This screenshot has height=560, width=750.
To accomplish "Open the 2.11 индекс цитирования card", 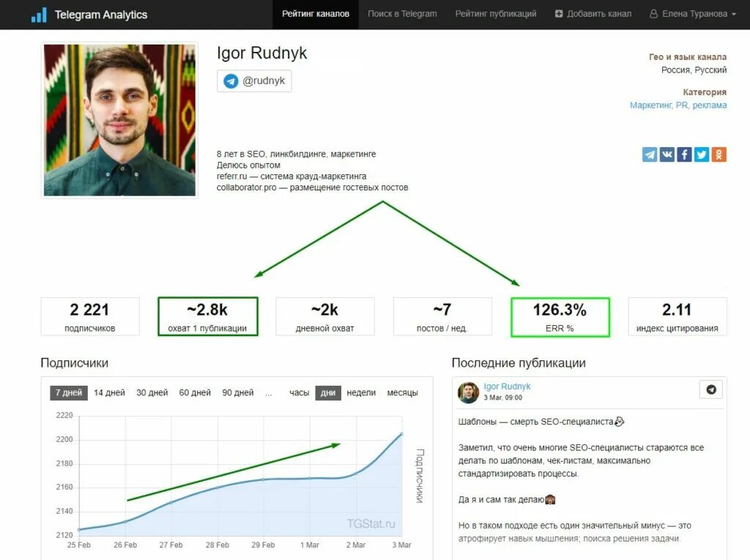I will click(677, 316).
